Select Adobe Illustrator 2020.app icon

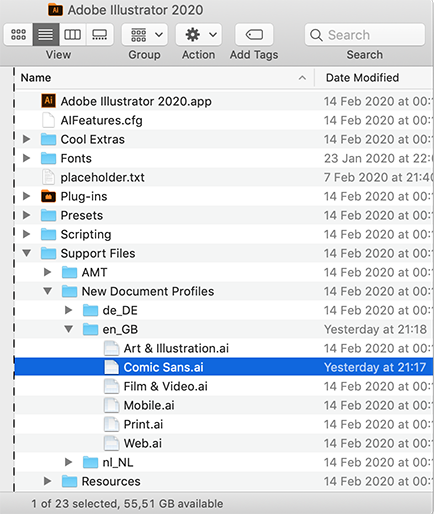pos(48,101)
